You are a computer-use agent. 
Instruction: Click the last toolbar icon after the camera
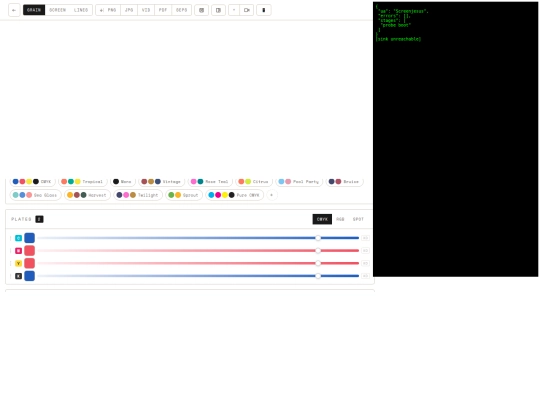click(x=264, y=10)
